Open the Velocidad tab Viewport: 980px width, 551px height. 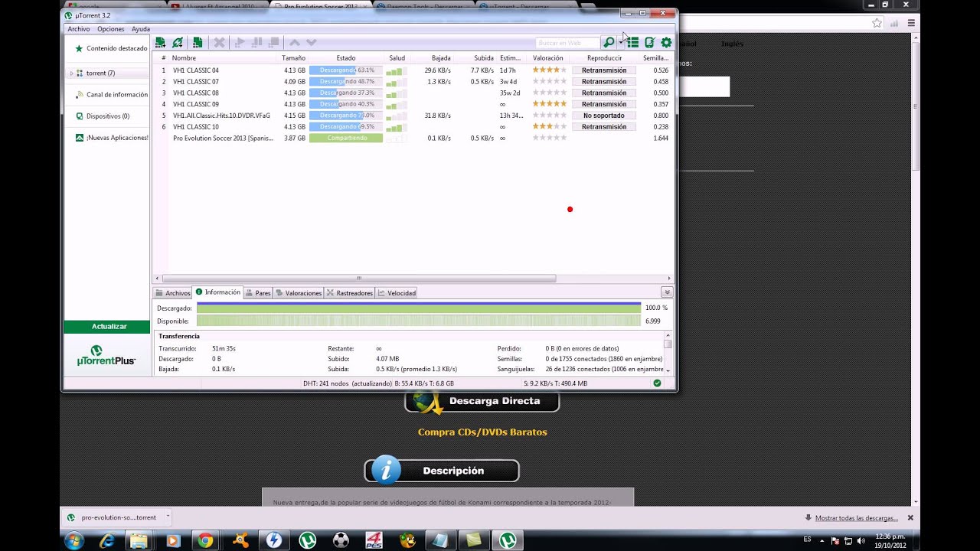click(397, 293)
